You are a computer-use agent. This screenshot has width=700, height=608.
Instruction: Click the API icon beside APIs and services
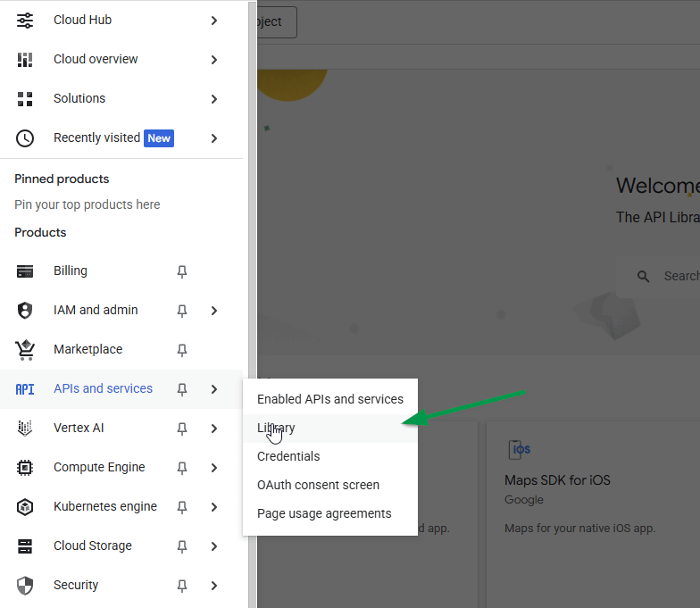[x=25, y=389]
